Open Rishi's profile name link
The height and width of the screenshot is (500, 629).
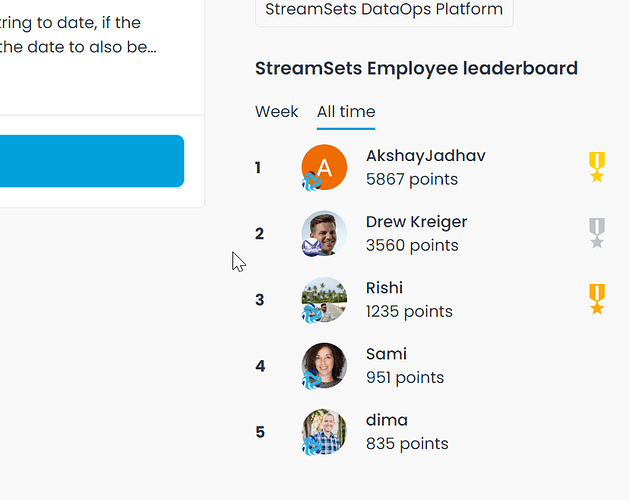point(384,288)
